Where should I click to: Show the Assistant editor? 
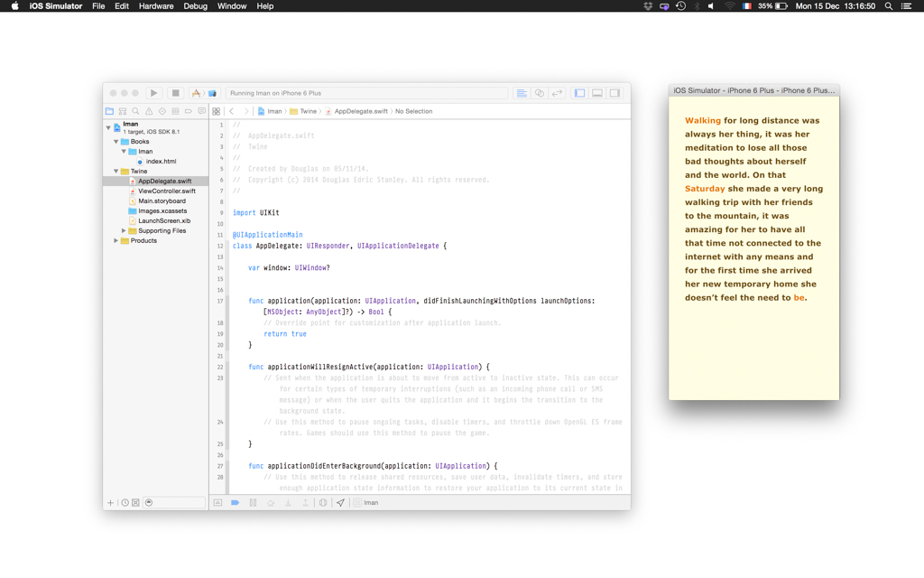(540, 93)
